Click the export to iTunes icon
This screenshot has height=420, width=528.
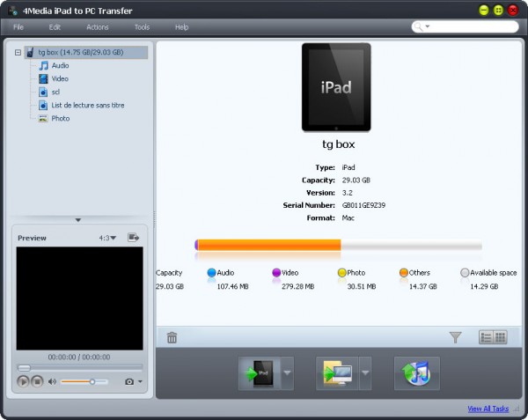coord(417,373)
